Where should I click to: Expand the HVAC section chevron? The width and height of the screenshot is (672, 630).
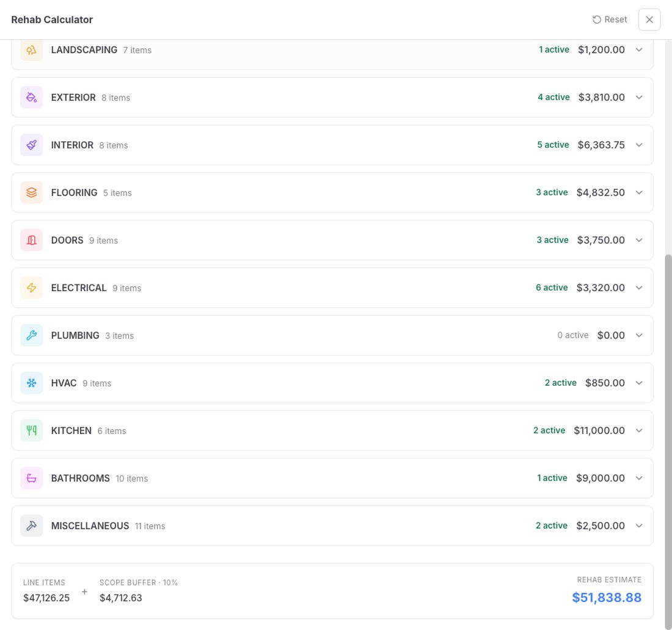tap(638, 382)
